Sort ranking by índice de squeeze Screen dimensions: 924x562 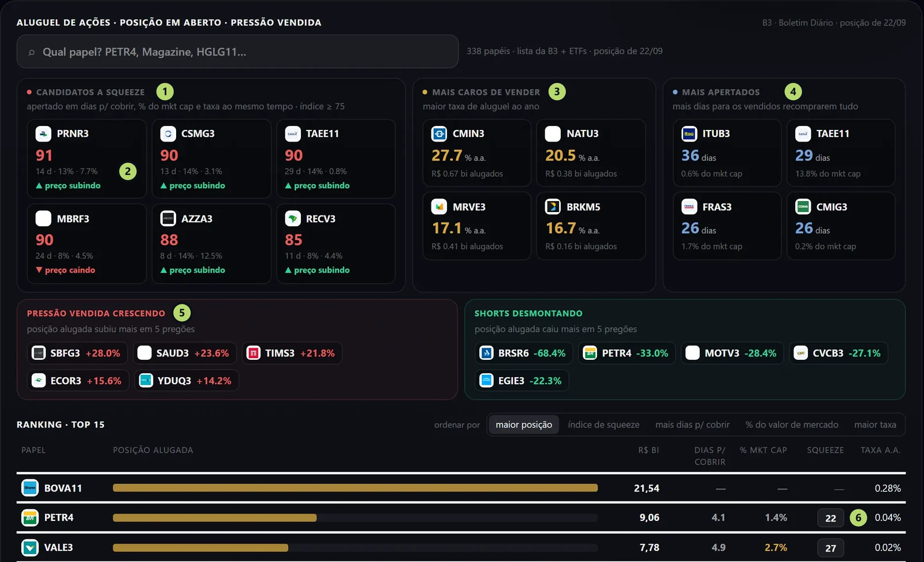[603, 425]
